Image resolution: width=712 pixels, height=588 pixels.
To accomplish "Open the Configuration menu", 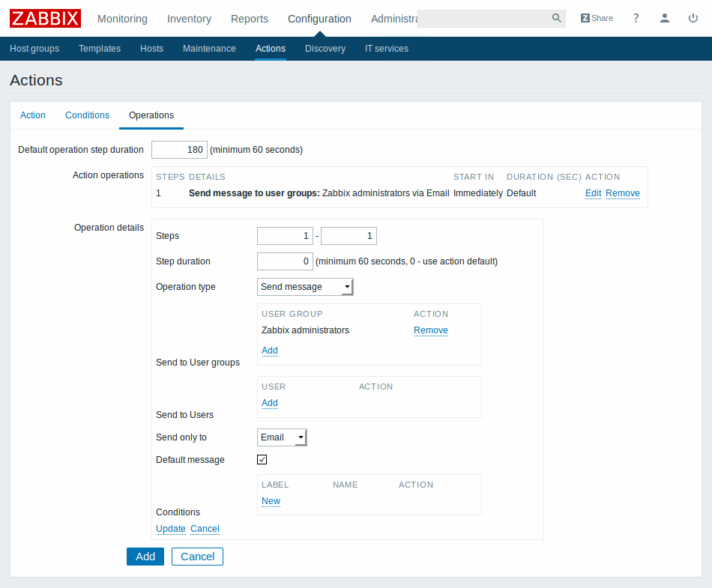I will tap(319, 19).
